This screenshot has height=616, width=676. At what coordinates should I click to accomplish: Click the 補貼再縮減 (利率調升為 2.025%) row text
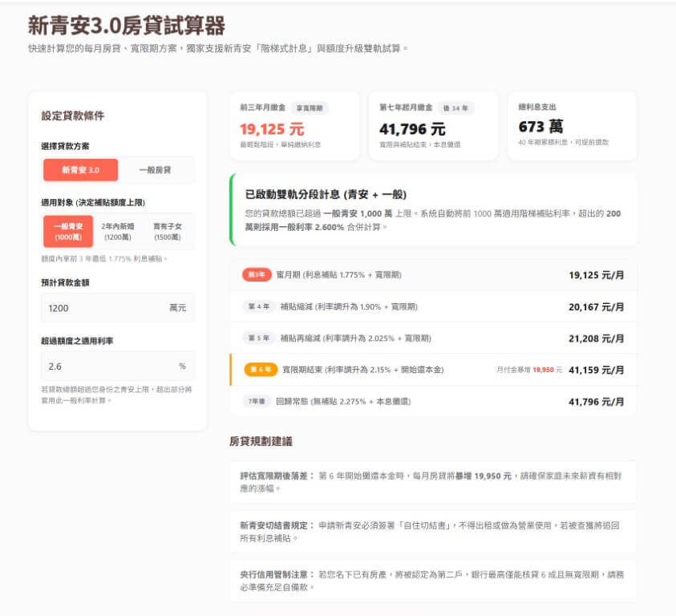click(356, 338)
